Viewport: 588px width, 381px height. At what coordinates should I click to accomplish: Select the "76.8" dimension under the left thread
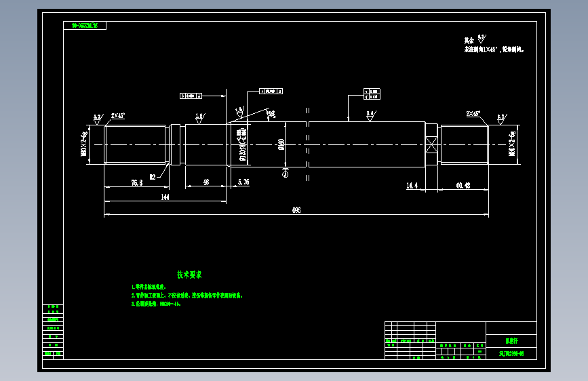137,182
